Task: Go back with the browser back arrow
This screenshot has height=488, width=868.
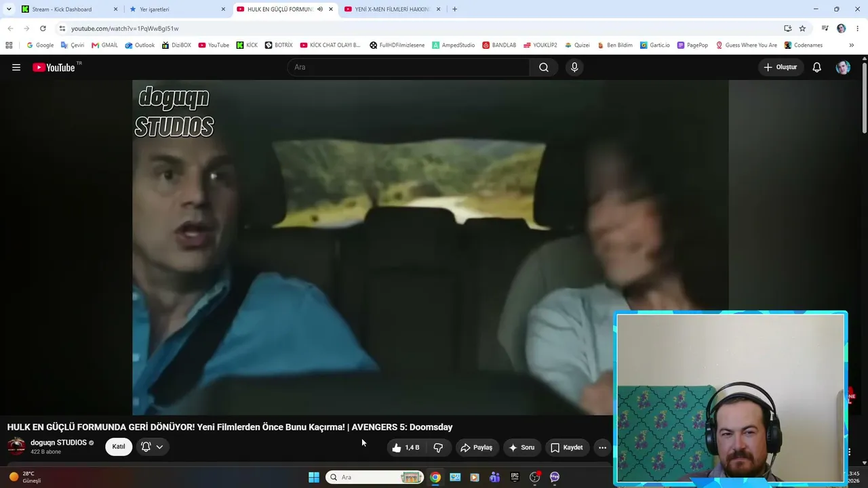Action: (x=10, y=28)
